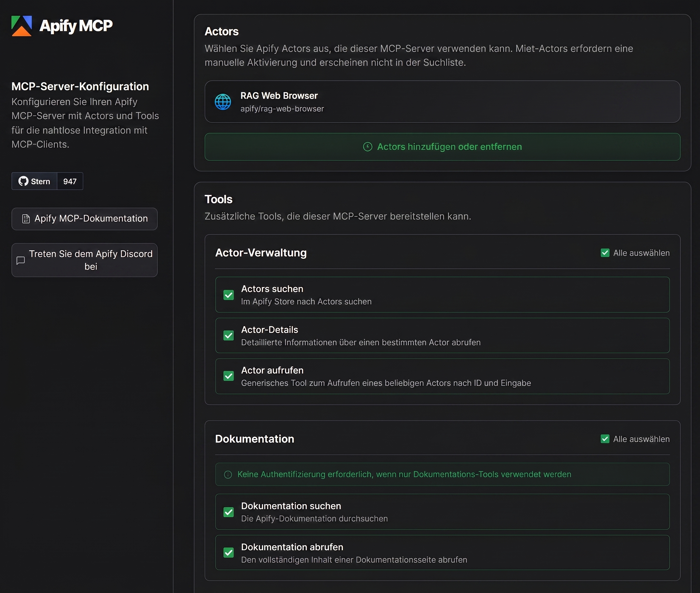Toggle Alle auswählen for Actor-Verwaltung
Image resolution: width=700 pixels, height=593 pixels.
point(605,253)
